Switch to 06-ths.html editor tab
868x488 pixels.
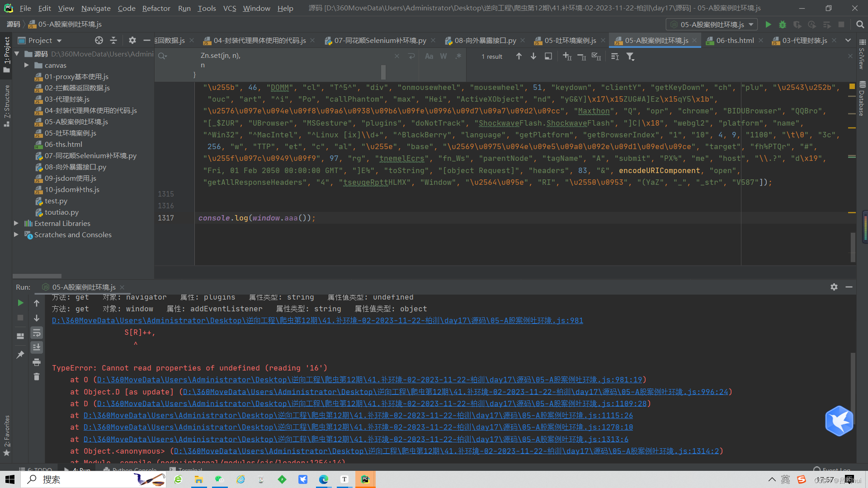click(x=735, y=40)
